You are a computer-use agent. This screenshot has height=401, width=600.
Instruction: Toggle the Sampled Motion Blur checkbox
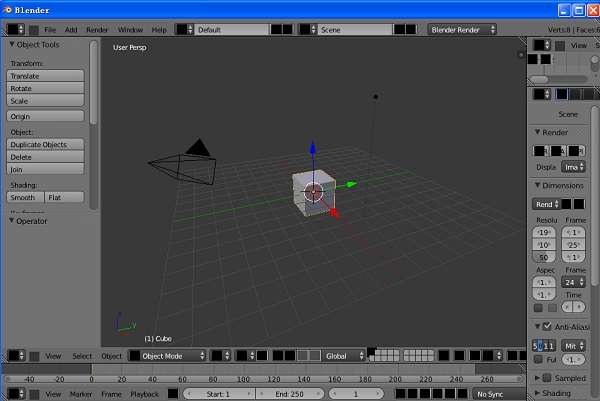[x=547, y=378]
